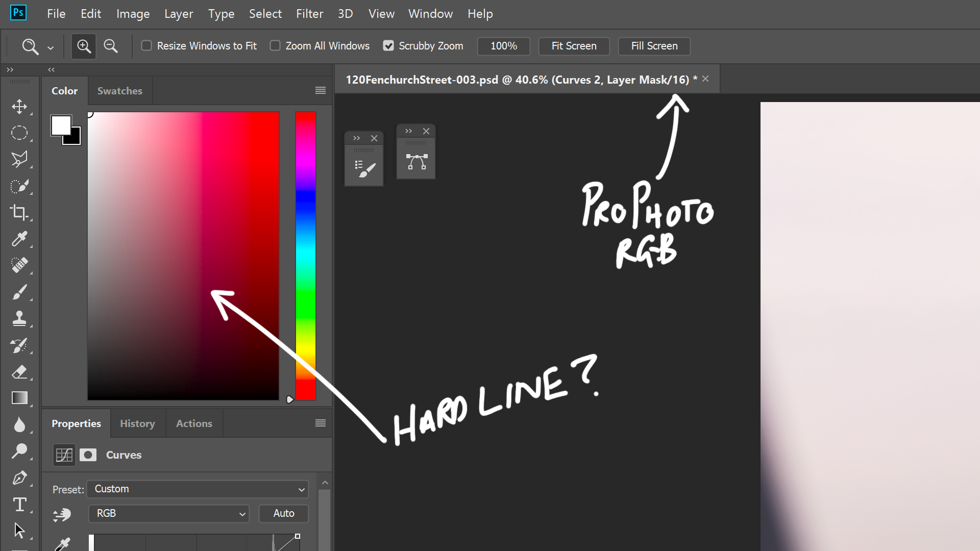Select the Gradient tool
This screenshot has height=551, width=980.
(19, 398)
